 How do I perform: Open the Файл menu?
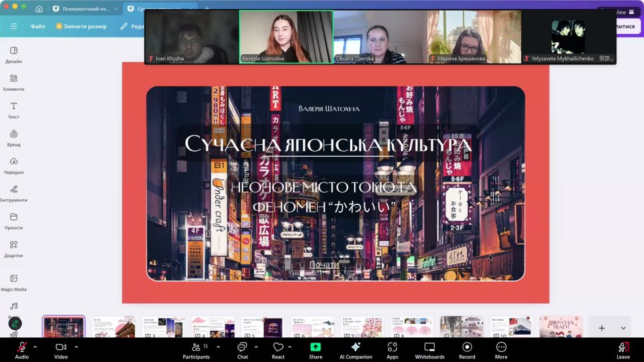click(x=38, y=26)
